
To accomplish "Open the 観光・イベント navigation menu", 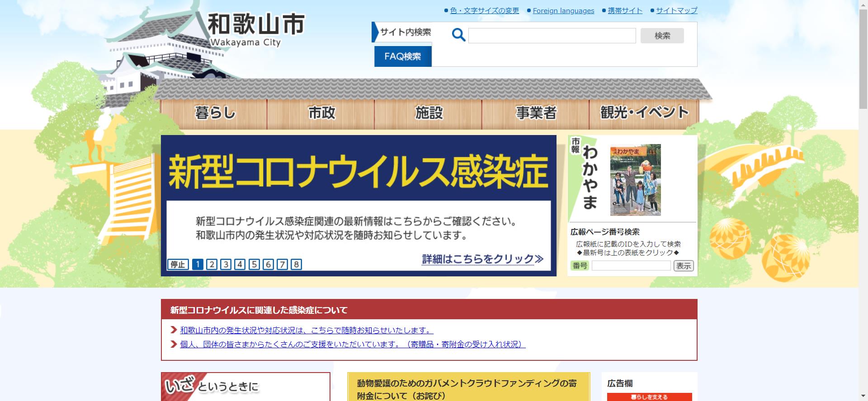I will [644, 112].
